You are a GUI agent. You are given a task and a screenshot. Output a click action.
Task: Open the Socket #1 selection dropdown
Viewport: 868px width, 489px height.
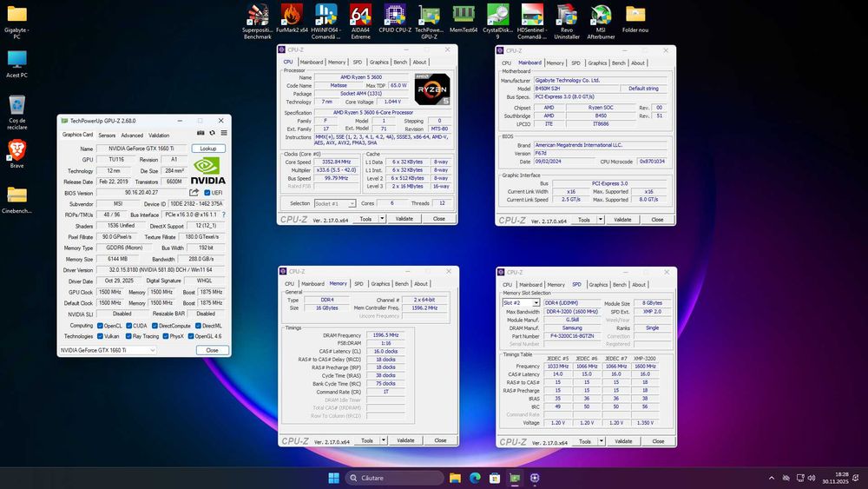tap(335, 204)
